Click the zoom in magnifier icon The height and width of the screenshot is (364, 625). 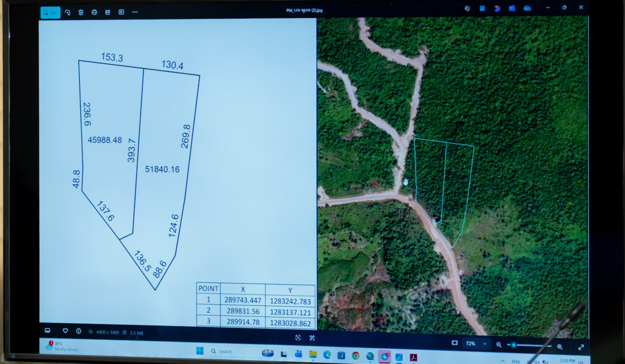pos(560,346)
